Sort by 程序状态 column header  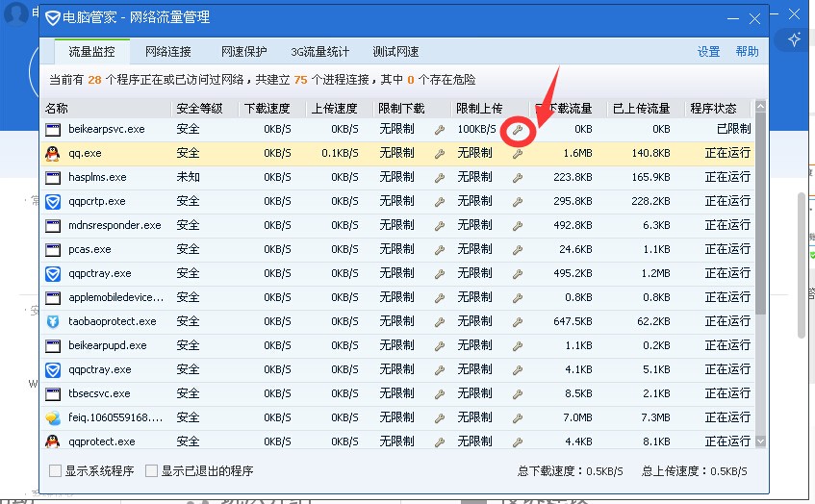(718, 108)
